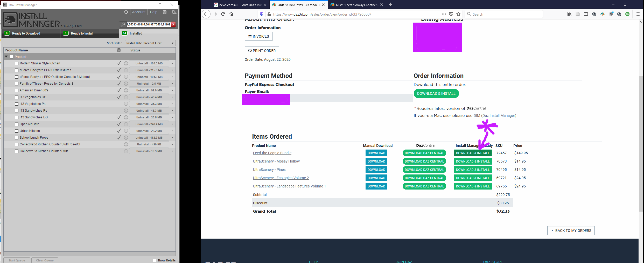The width and height of the screenshot is (644, 263).
Task: Expand options arrow for School Lunch Props
Action: pos(172,138)
